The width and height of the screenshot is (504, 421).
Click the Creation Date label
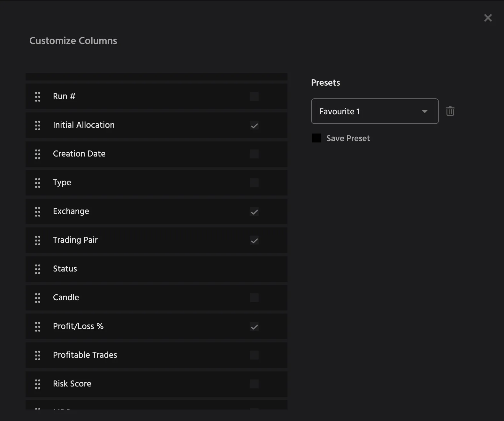click(79, 154)
